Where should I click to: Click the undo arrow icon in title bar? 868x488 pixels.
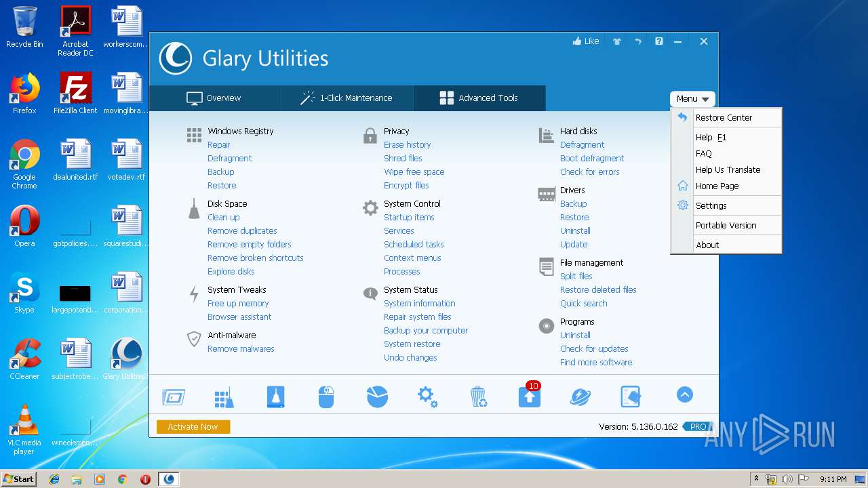(637, 41)
